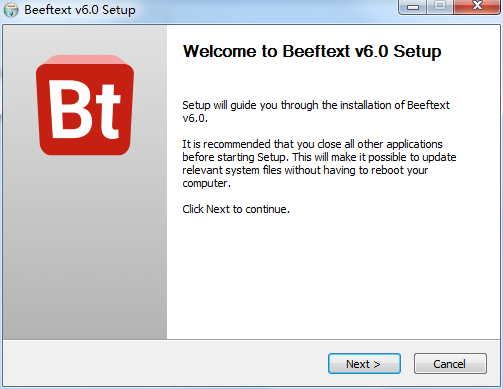The image size is (503, 389).
Task: Click the line 'relevant system files without having'
Action: (x=305, y=170)
